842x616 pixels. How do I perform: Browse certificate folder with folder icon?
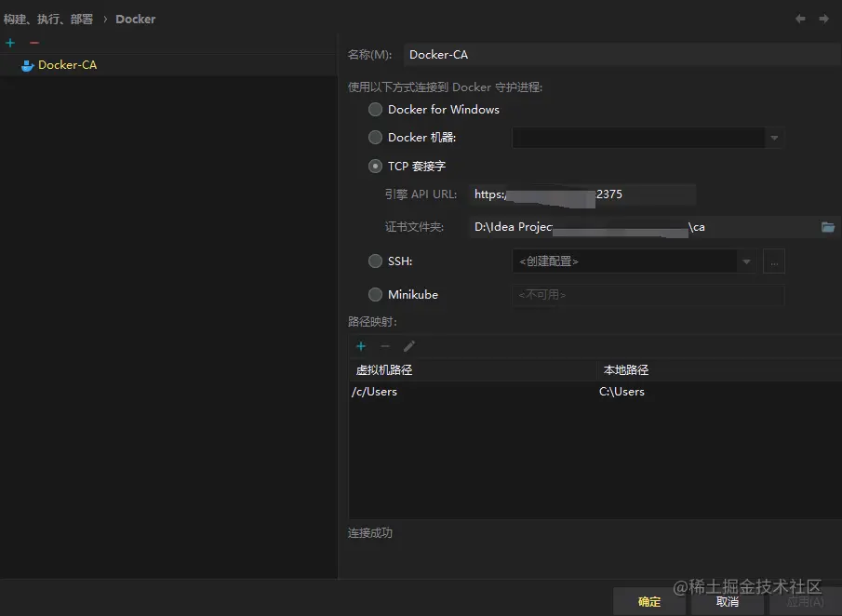pyautogui.click(x=828, y=227)
